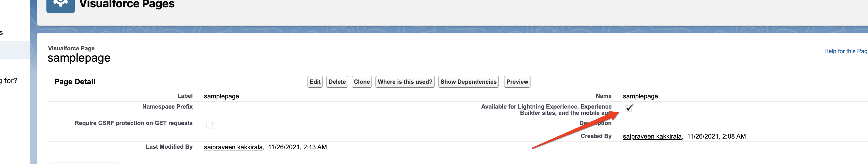Delete this Visualforce page

337,82
